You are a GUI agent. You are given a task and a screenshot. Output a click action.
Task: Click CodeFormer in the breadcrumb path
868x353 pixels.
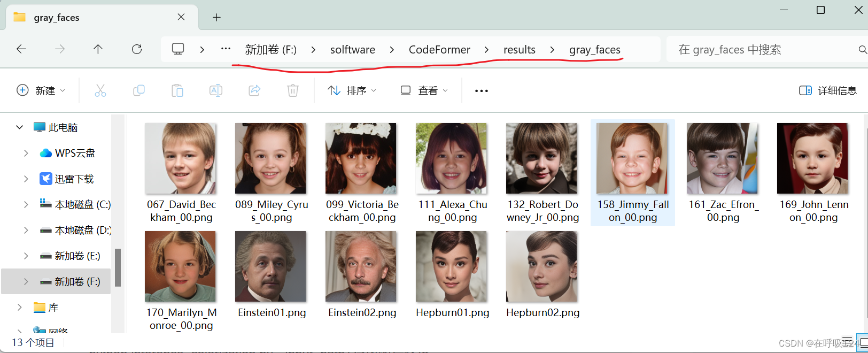click(439, 50)
